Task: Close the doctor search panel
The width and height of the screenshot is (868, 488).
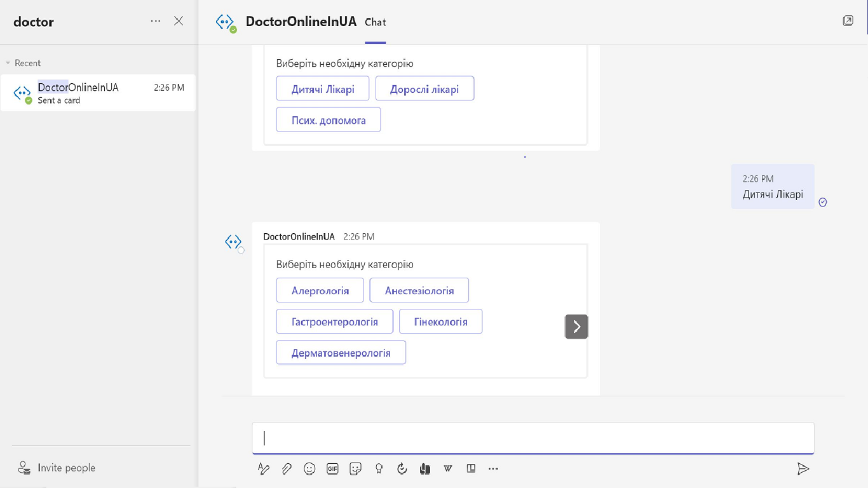Action: (x=179, y=21)
